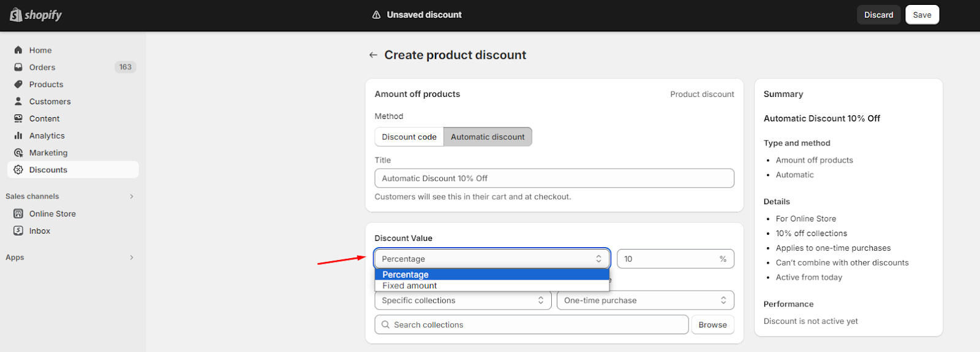Screen dimensions: 980x352
Task: Click the Save button
Action: coord(922,15)
